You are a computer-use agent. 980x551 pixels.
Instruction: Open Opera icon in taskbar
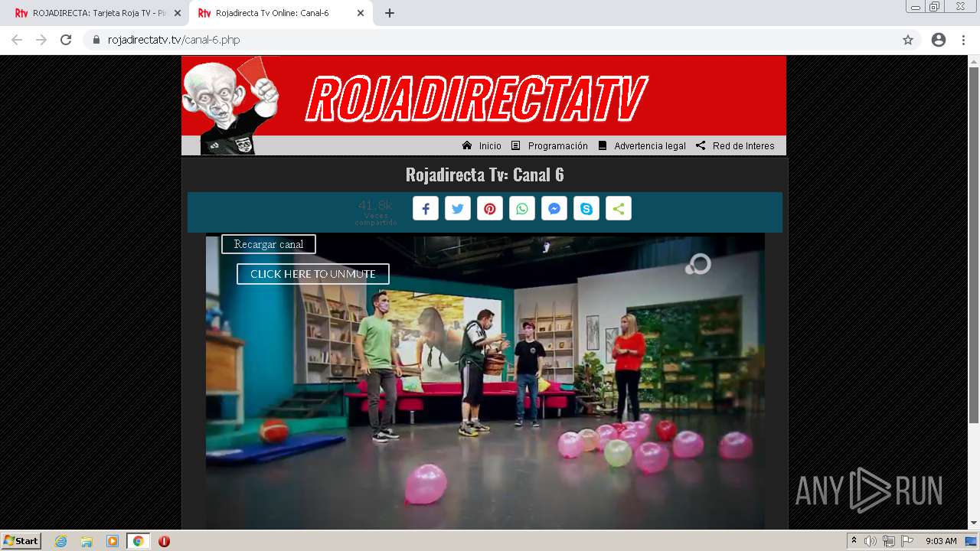(x=164, y=541)
